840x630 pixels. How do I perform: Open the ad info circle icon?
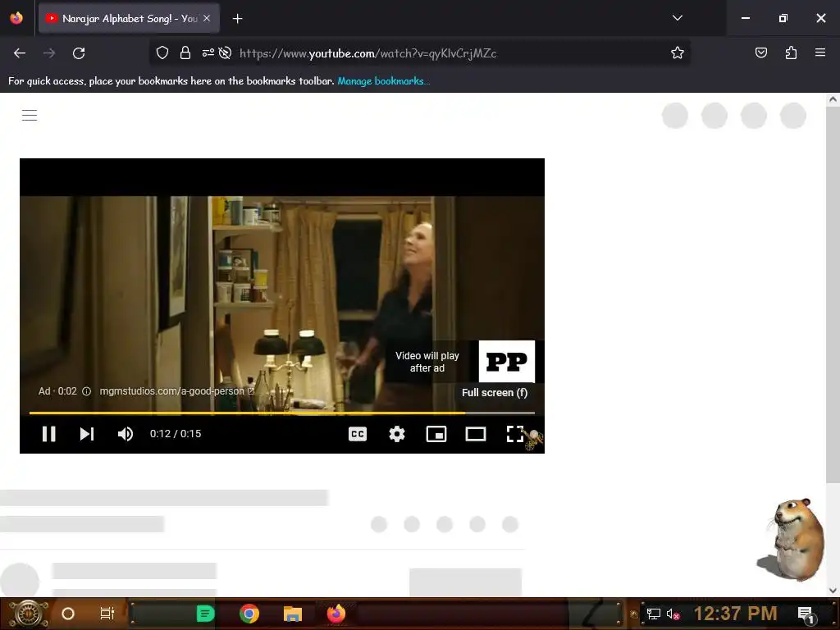click(x=86, y=391)
